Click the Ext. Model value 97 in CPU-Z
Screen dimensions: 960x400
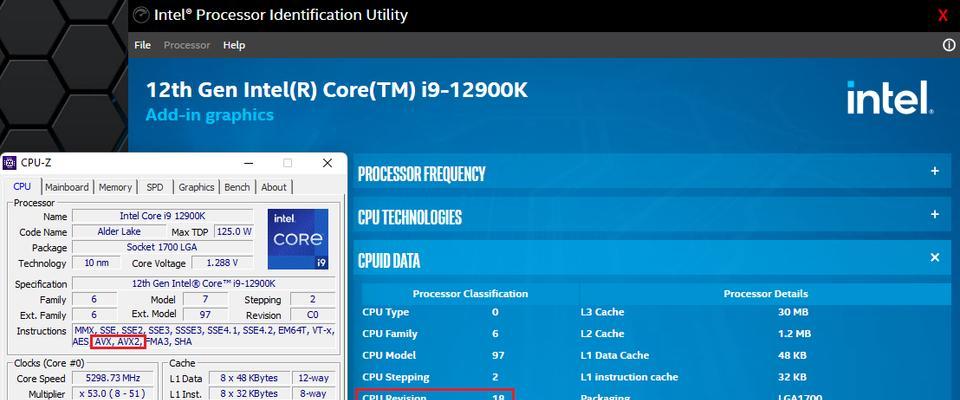click(205, 315)
